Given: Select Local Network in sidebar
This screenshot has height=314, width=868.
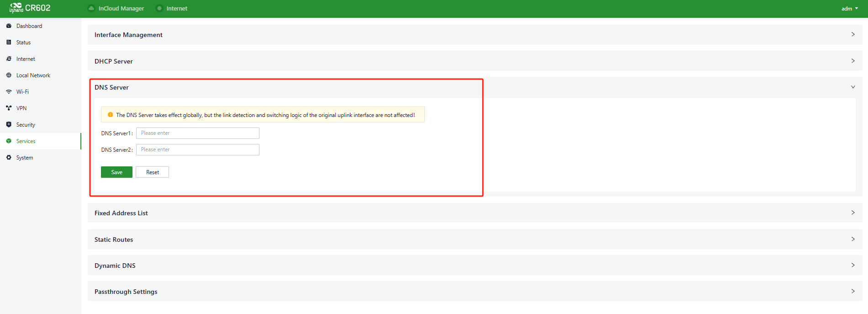Looking at the screenshot, I should click(x=40, y=75).
